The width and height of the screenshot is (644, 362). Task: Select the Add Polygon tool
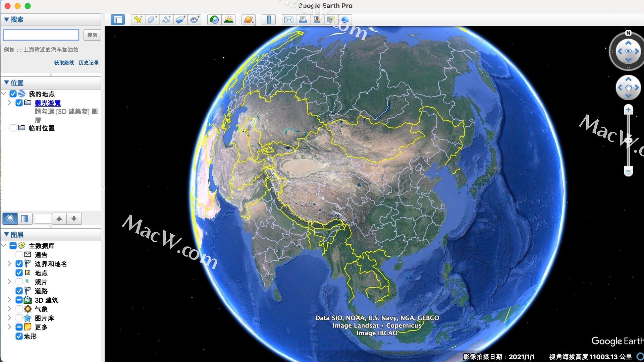[x=152, y=20]
